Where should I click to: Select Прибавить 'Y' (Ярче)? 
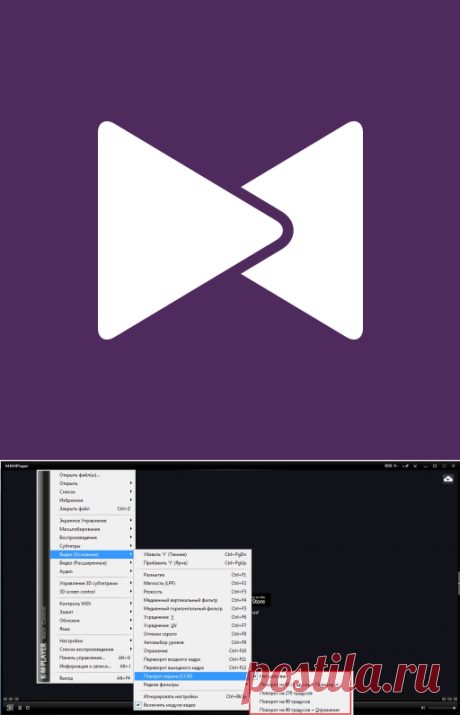(x=192, y=563)
